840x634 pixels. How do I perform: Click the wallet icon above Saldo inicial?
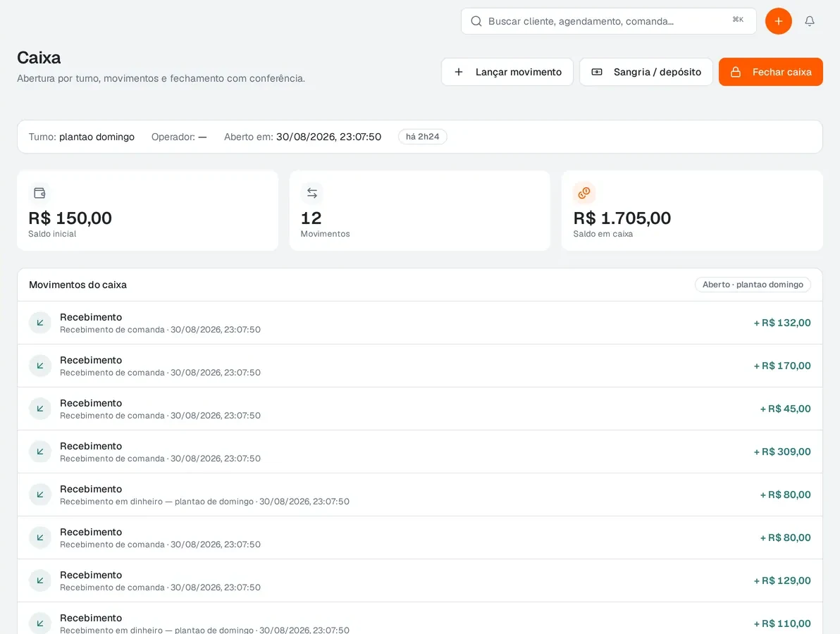[x=39, y=193]
